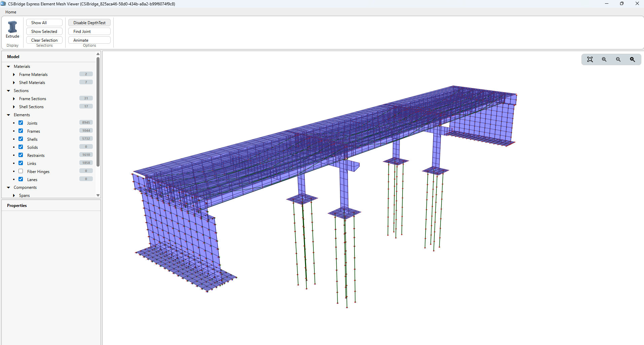Click Disable DepthTest
This screenshot has width=644, height=345.
(89, 23)
